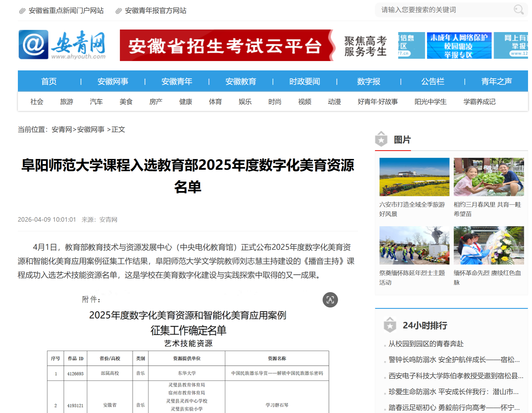The width and height of the screenshot is (532, 413).
Task: Open the 未成年人网络保护 banner icon
Action: point(459,45)
